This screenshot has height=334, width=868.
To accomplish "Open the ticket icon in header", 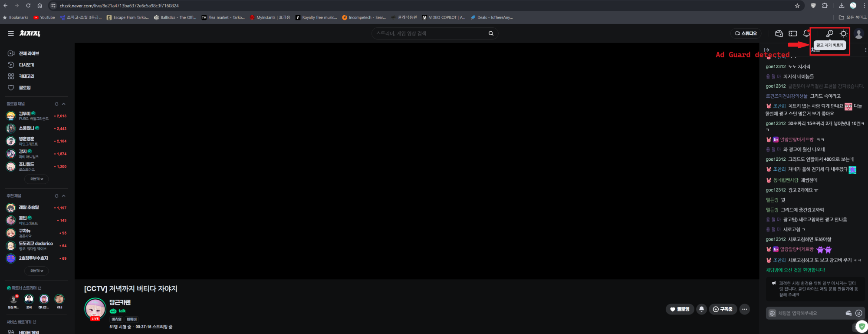I will pos(793,33).
